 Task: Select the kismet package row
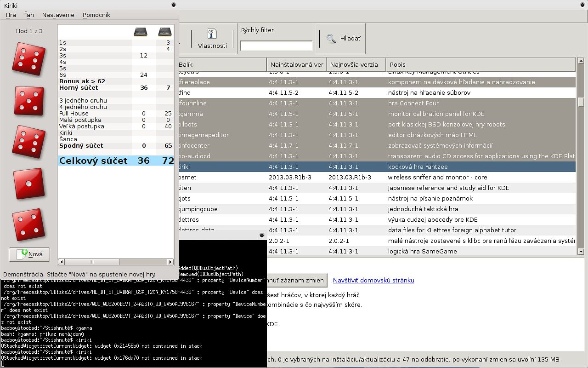(374, 177)
